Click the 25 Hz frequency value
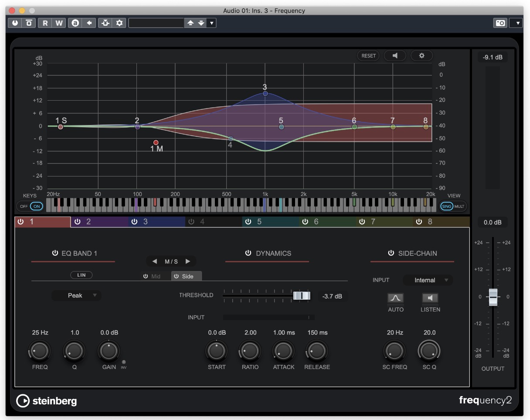The width and height of the screenshot is (530, 420). point(40,332)
